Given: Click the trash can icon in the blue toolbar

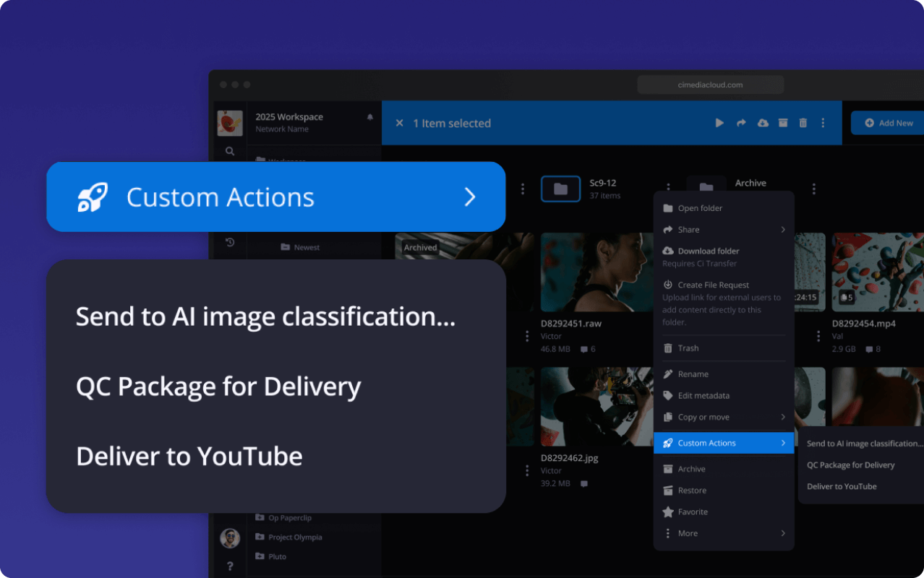Looking at the screenshot, I should coord(803,124).
